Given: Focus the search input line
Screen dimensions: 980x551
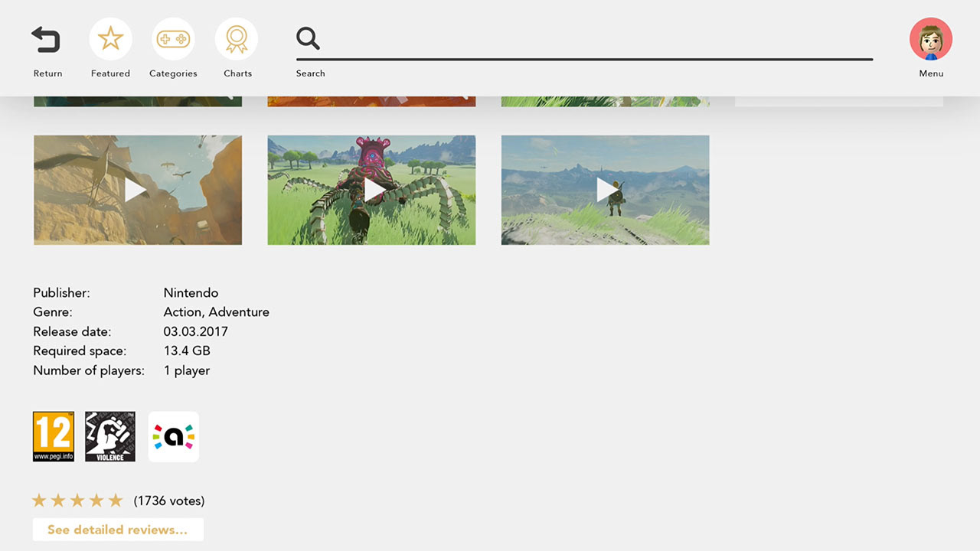Looking at the screenshot, I should click(x=584, y=58).
